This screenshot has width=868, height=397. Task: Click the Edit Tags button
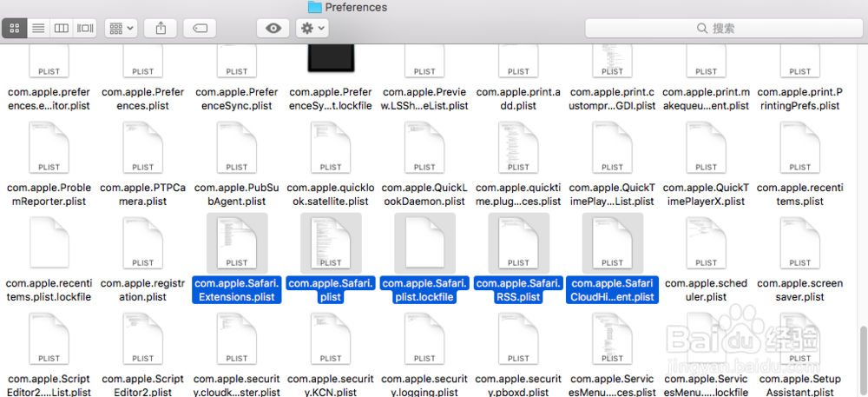[x=200, y=28]
